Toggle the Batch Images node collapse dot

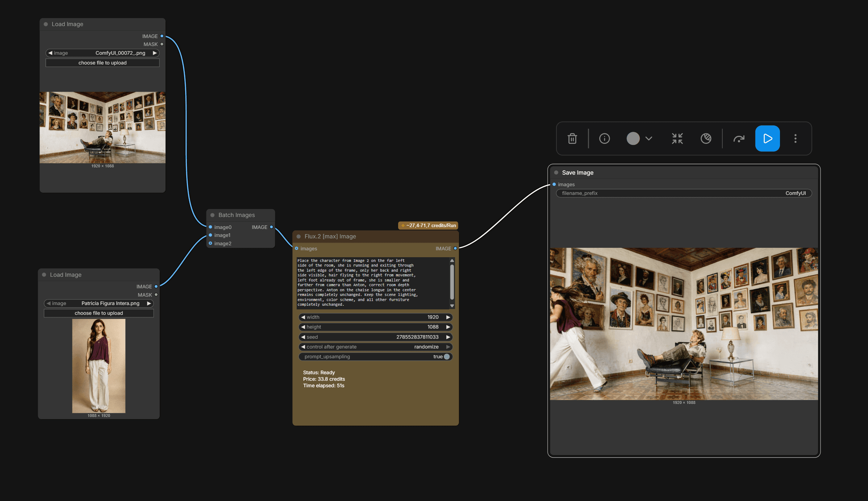click(213, 215)
